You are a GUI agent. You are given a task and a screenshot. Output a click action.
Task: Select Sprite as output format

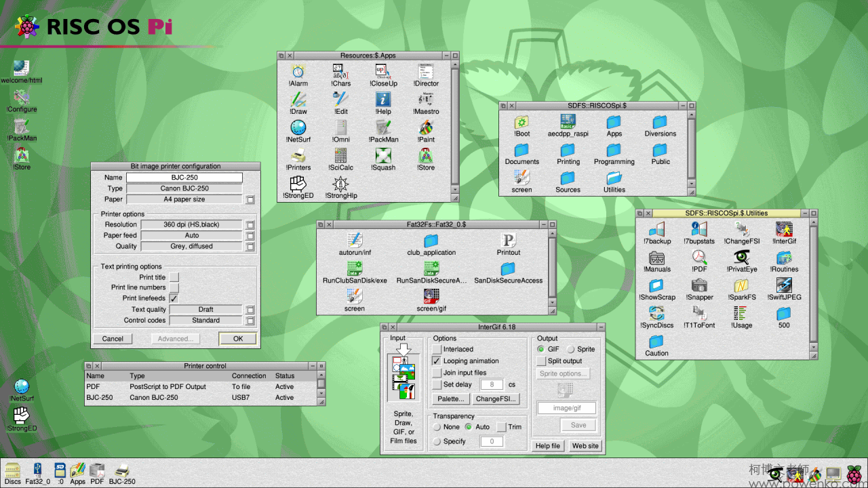tap(571, 349)
